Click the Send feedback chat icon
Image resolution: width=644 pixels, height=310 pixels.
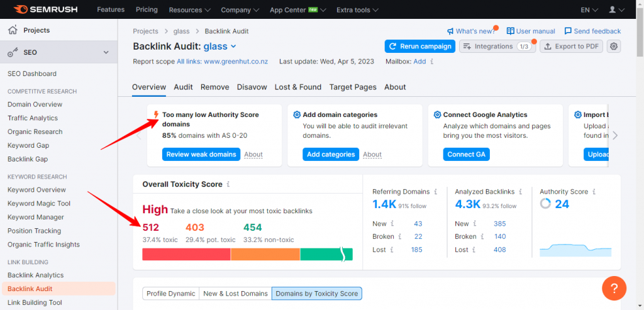tap(568, 31)
